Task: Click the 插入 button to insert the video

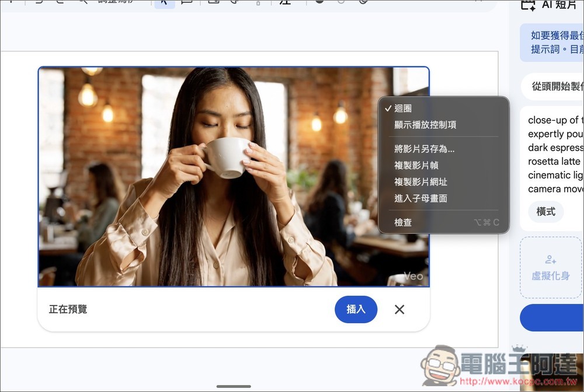Action: 356,310
